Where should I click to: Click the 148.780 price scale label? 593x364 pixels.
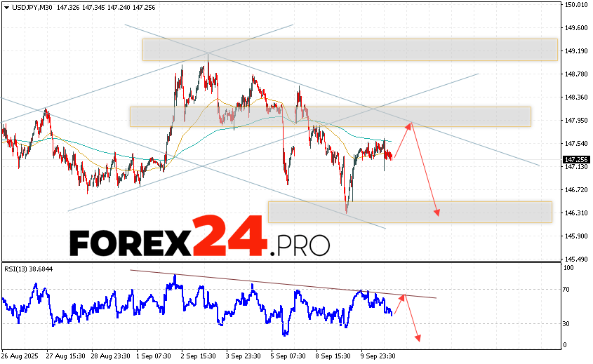(x=576, y=74)
